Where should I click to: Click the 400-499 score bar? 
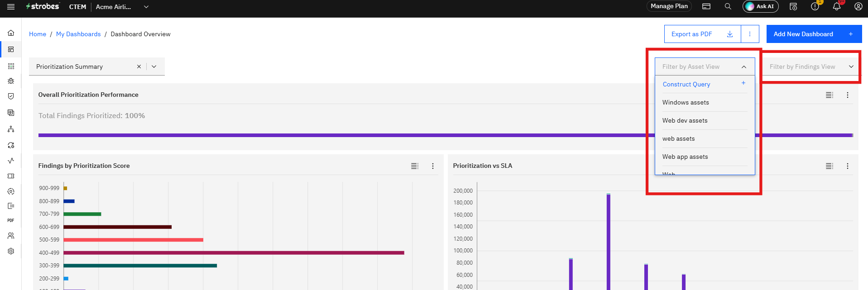click(x=234, y=253)
